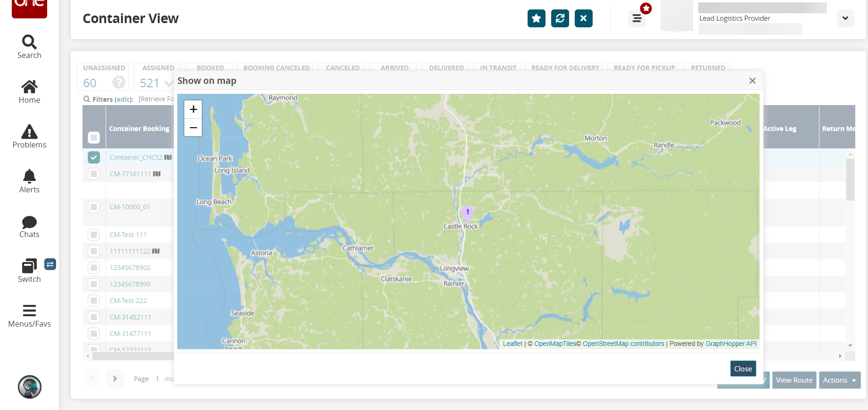Click the table's vertical scrollbar thumb
The width and height of the screenshot is (868, 410).
point(850,180)
